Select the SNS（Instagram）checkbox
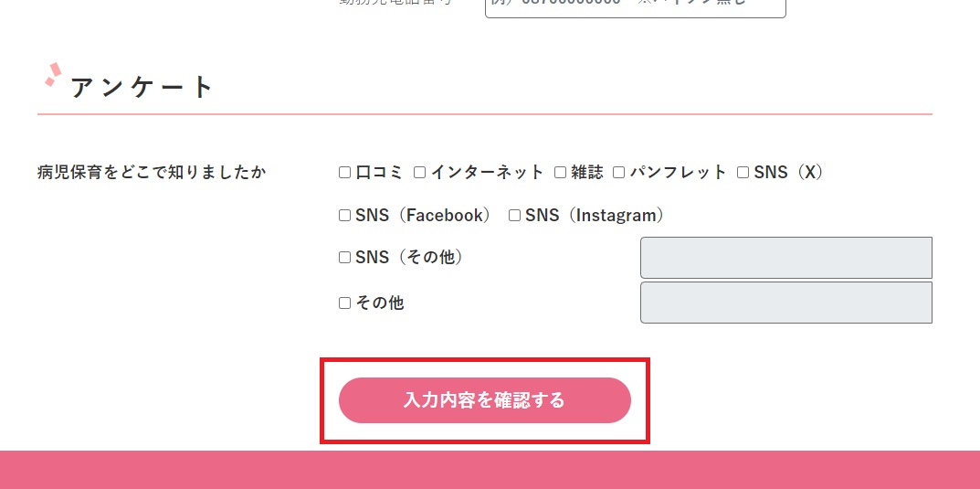Image resolution: width=980 pixels, height=489 pixels. pyautogui.click(x=514, y=216)
